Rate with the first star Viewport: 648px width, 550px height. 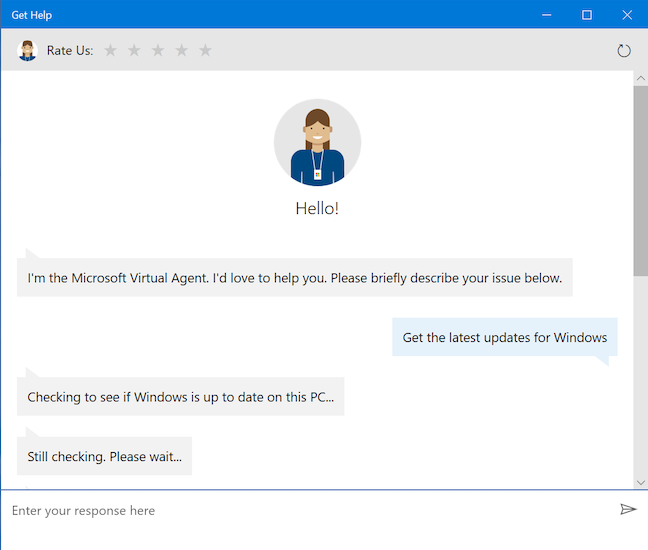(x=110, y=50)
